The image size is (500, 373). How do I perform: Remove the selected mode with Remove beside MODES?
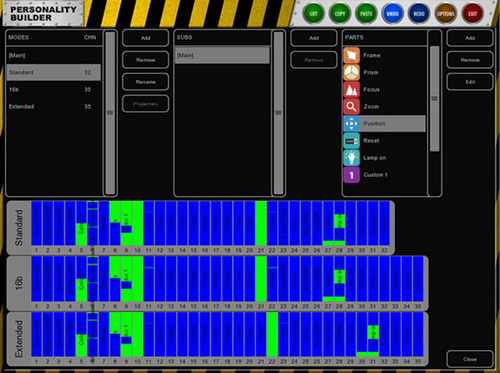145,60
